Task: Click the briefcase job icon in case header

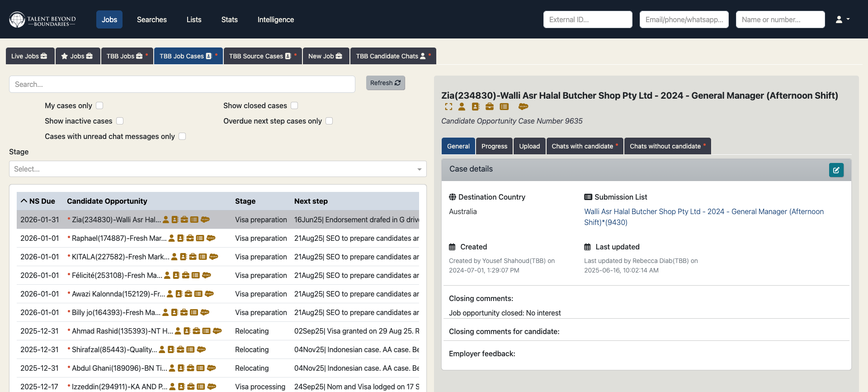Action: [490, 107]
